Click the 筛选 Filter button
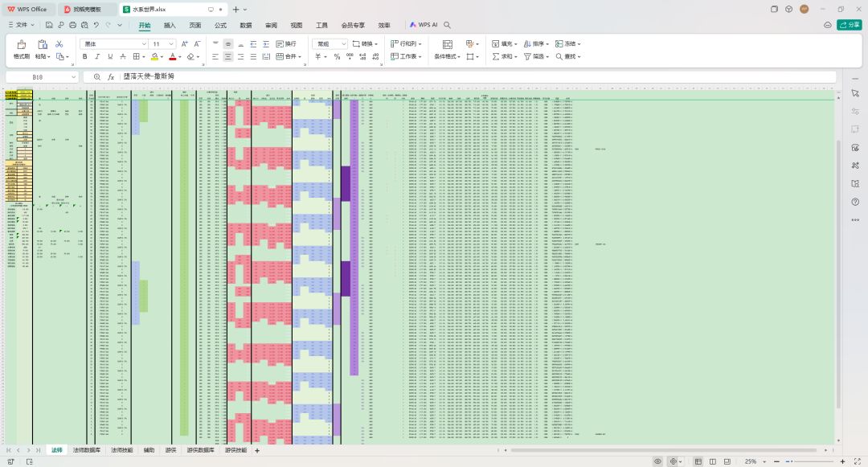This screenshot has height=467, width=868. (x=536, y=56)
